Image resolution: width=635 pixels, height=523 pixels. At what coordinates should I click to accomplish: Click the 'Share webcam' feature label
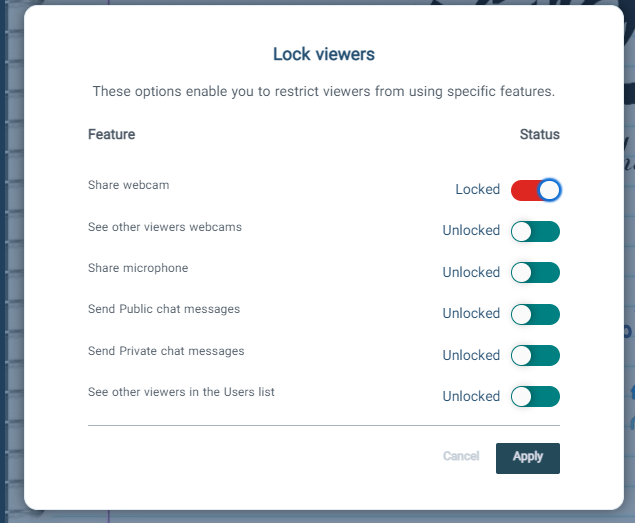pyautogui.click(x=129, y=185)
